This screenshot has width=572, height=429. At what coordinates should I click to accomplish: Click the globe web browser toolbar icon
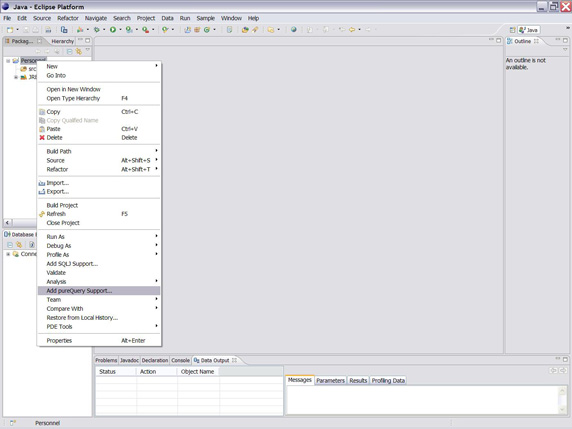pos(294,30)
